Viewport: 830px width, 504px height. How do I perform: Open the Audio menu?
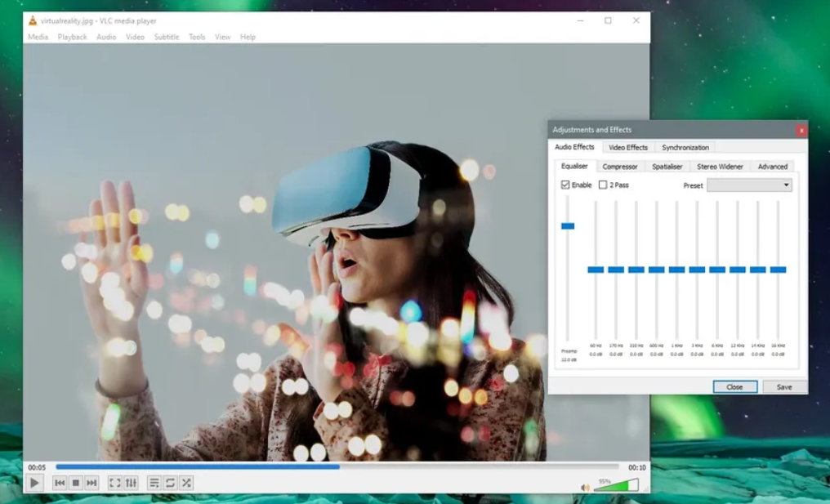tap(106, 37)
